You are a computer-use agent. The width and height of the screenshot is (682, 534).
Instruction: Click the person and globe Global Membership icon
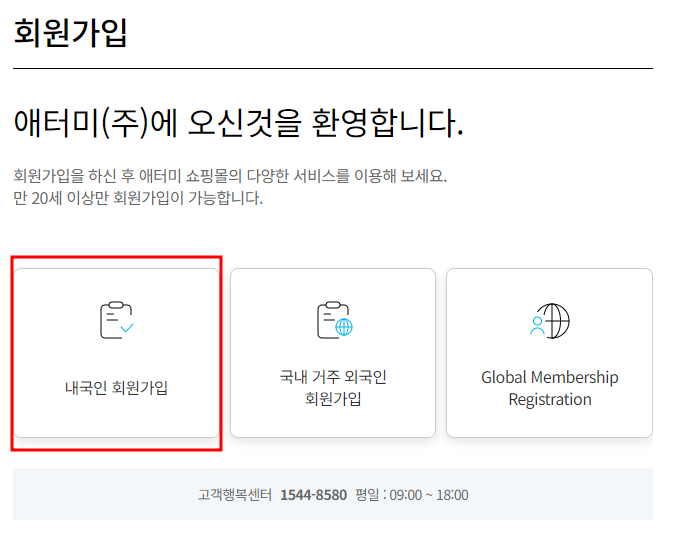(550, 321)
